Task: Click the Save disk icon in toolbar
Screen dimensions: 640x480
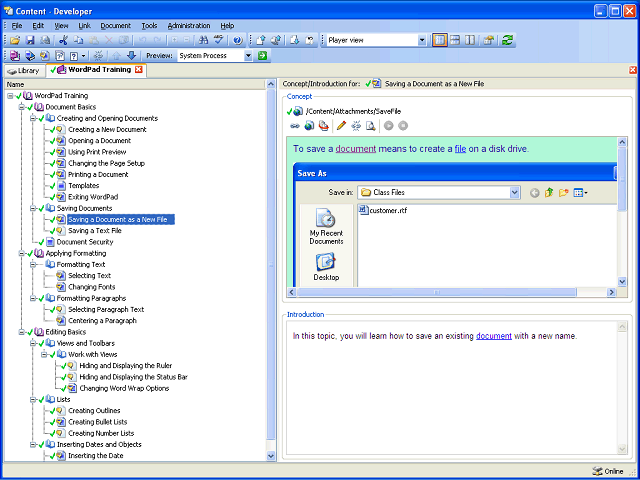Action: click(x=30, y=40)
